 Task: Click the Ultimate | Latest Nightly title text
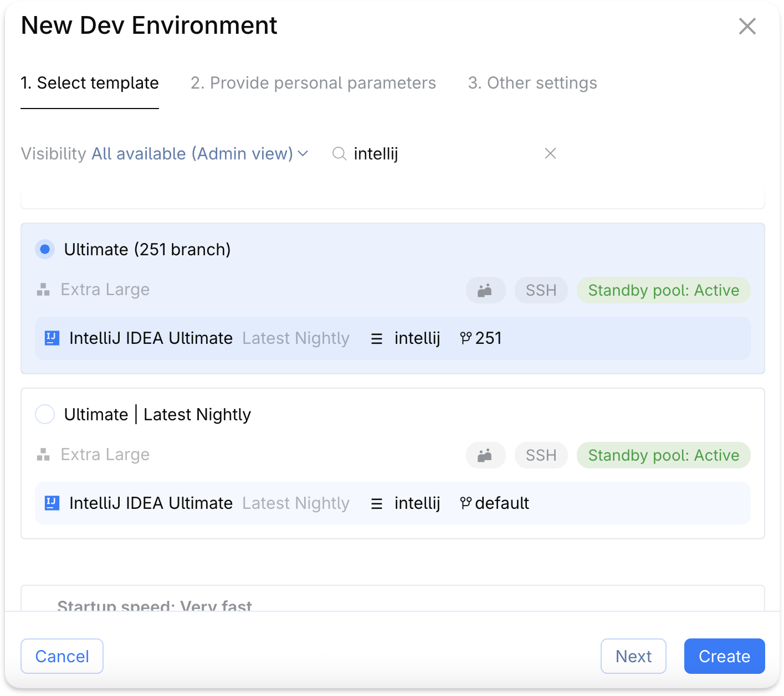click(157, 414)
